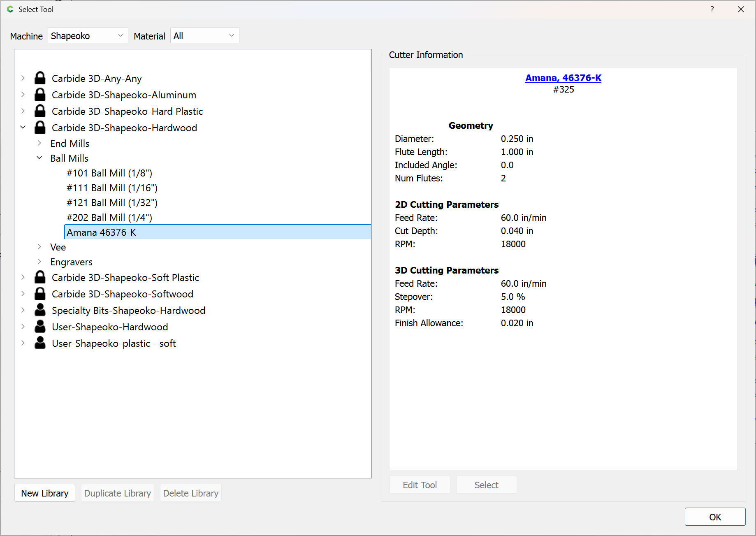Click the lock icon beside Carbide 3D-Shapeoko-Hard Plastic
The width and height of the screenshot is (756, 536).
(x=40, y=111)
